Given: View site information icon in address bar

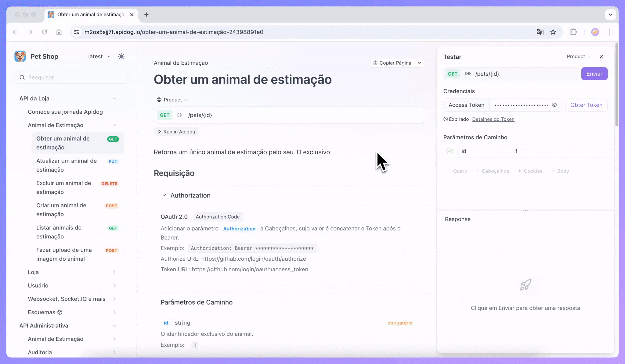Looking at the screenshot, I should click(x=77, y=32).
